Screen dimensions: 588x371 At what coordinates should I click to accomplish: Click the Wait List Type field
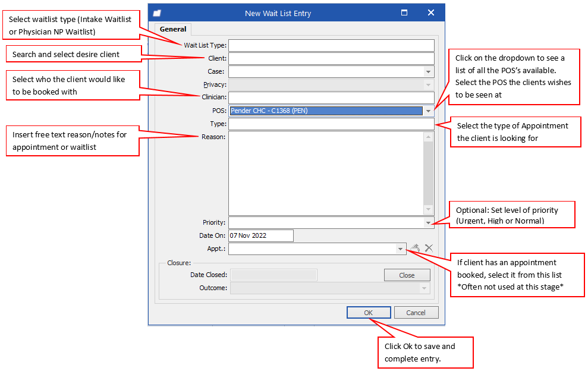(x=331, y=46)
